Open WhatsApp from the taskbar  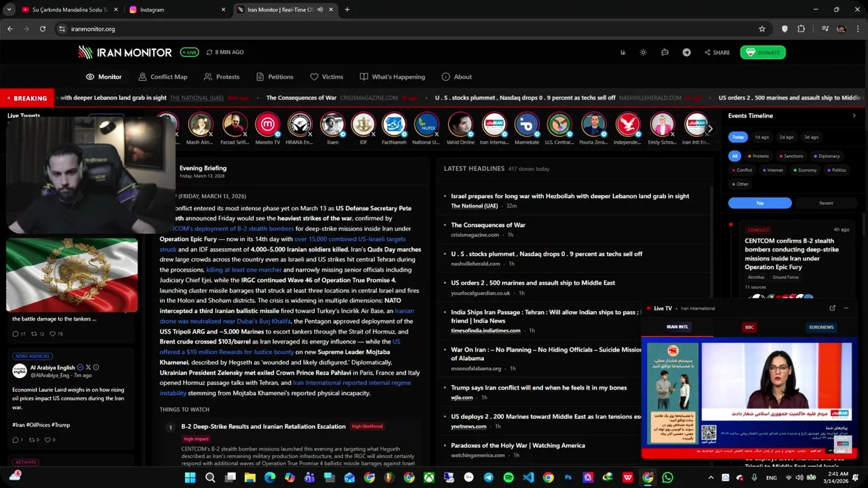pyautogui.click(x=667, y=478)
